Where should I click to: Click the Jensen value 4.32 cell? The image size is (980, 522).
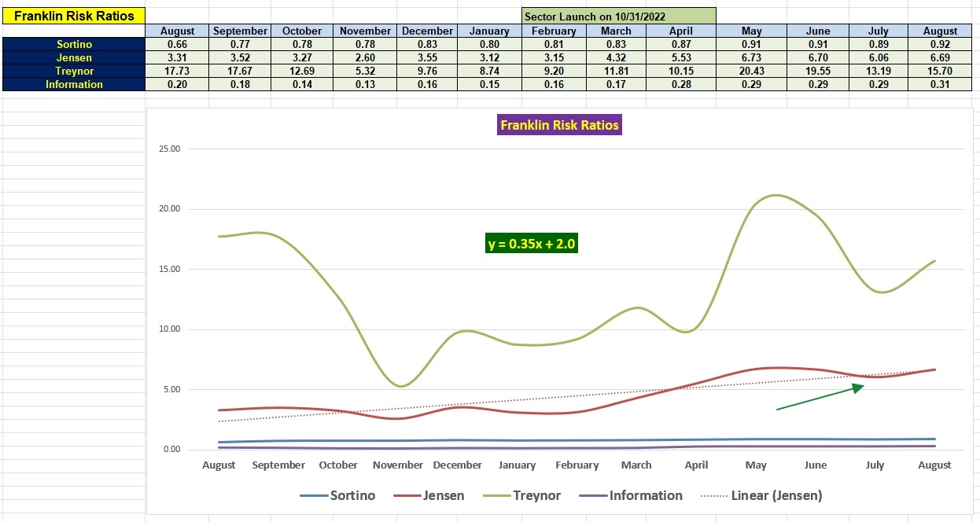pyautogui.click(x=616, y=57)
